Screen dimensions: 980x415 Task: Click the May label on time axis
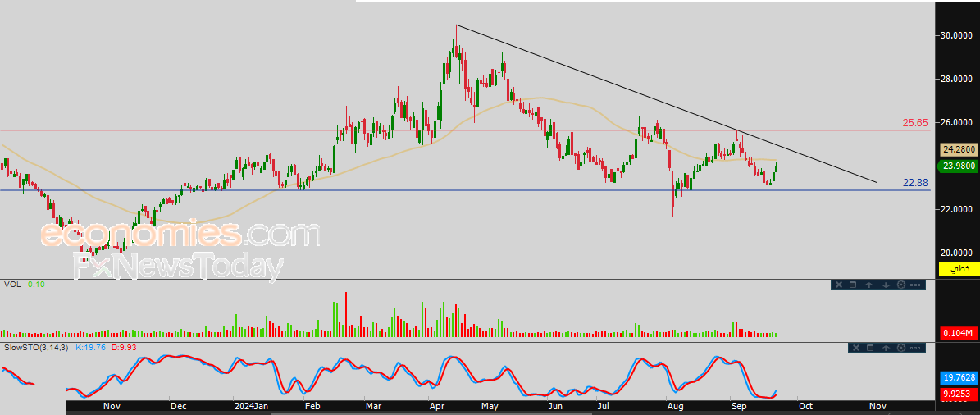[490, 406]
